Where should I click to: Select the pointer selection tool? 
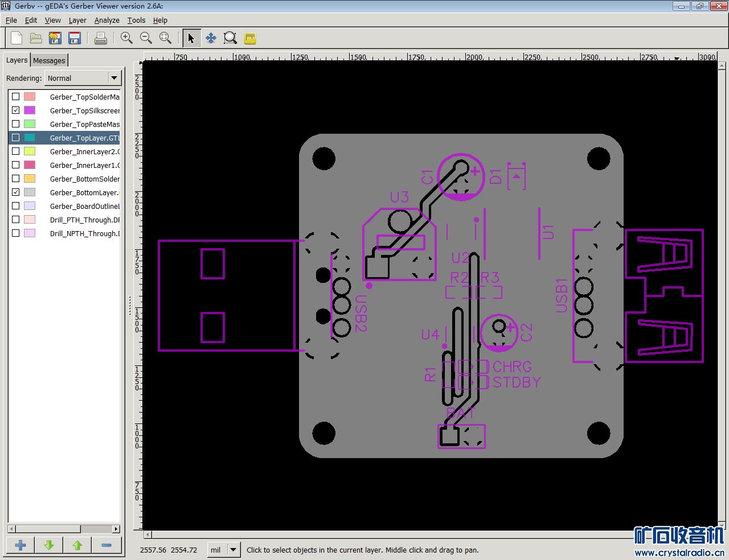[x=191, y=38]
